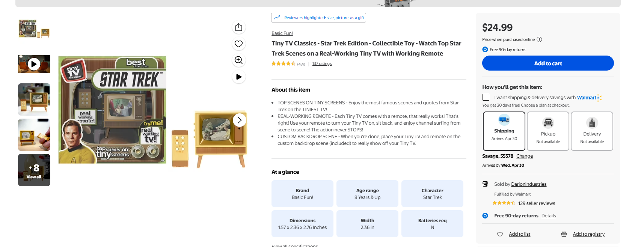The width and height of the screenshot is (644, 247).
Task: Open the video thumbnail in the gallery sidebar
Action: [34, 64]
